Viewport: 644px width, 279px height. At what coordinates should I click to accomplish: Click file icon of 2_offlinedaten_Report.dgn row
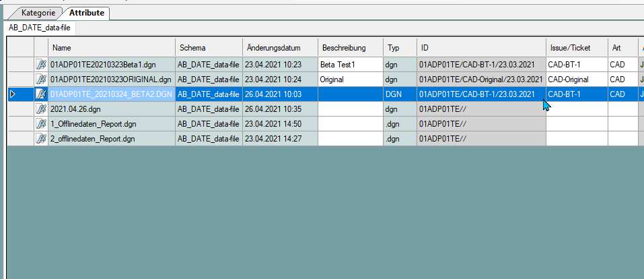(x=41, y=139)
